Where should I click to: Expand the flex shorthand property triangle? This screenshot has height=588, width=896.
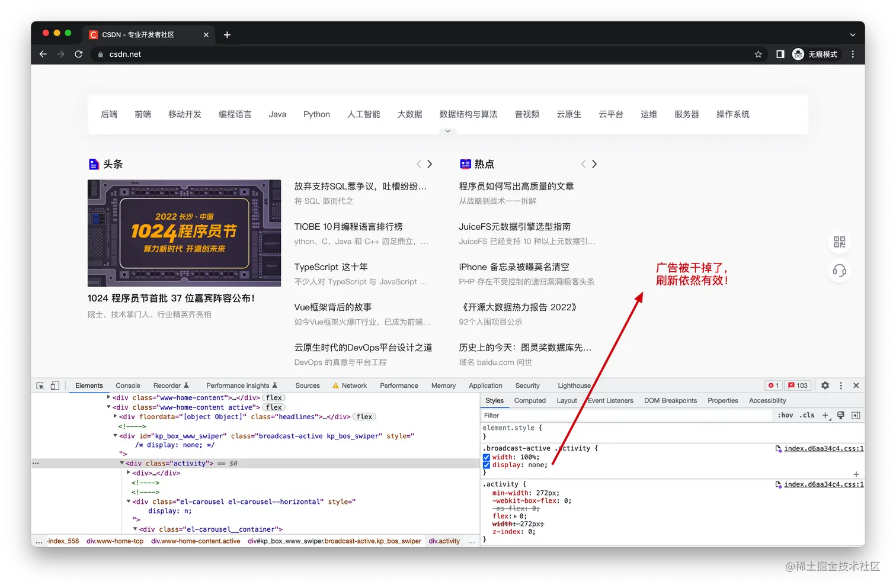[514, 516]
